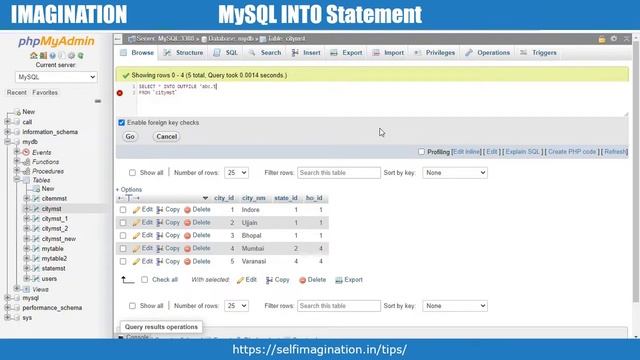Open top Sort by key dropdown
Image resolution: width=640 pixels, height=360 pixels.
455,173
